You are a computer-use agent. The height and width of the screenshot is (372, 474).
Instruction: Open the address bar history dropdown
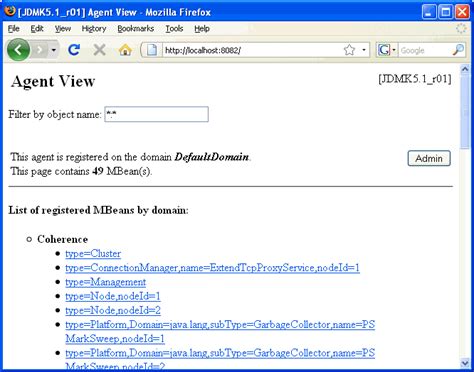[x=364, y=50]
